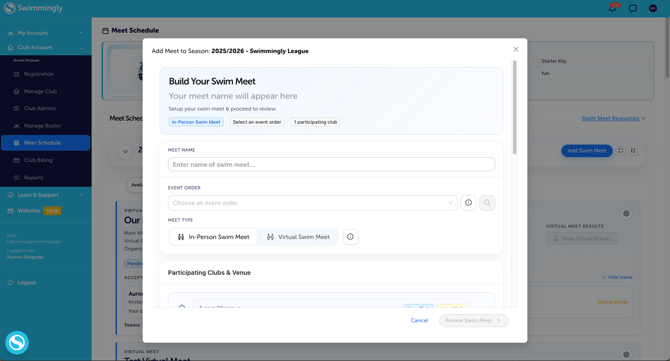This screenshot has height=361, width=670.
Task: Click the Meet Name input field
Action: coord(331,164)
